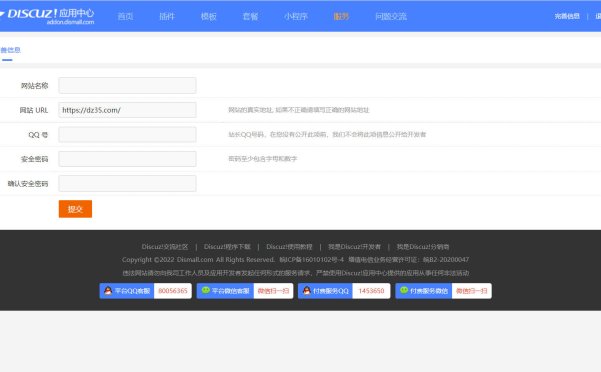Open Discuz!程序下载 footer link

227,247
